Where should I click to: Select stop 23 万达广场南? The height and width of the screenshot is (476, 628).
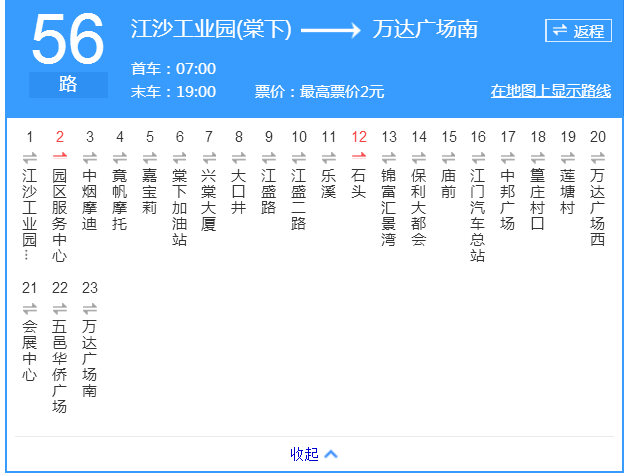point(90,358)
